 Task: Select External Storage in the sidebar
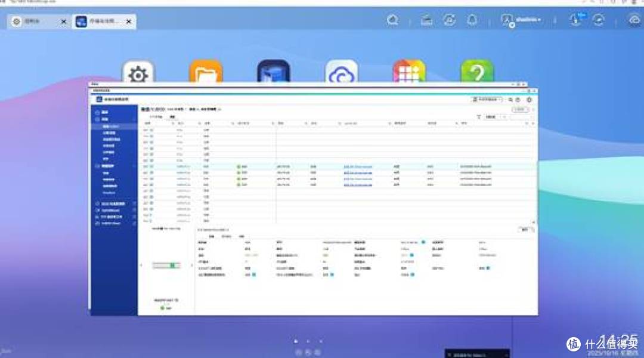click(x=109, y=146)
